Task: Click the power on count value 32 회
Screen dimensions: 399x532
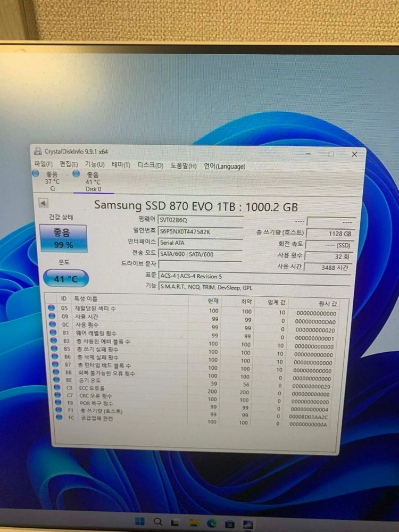Action: coord(328,256)
